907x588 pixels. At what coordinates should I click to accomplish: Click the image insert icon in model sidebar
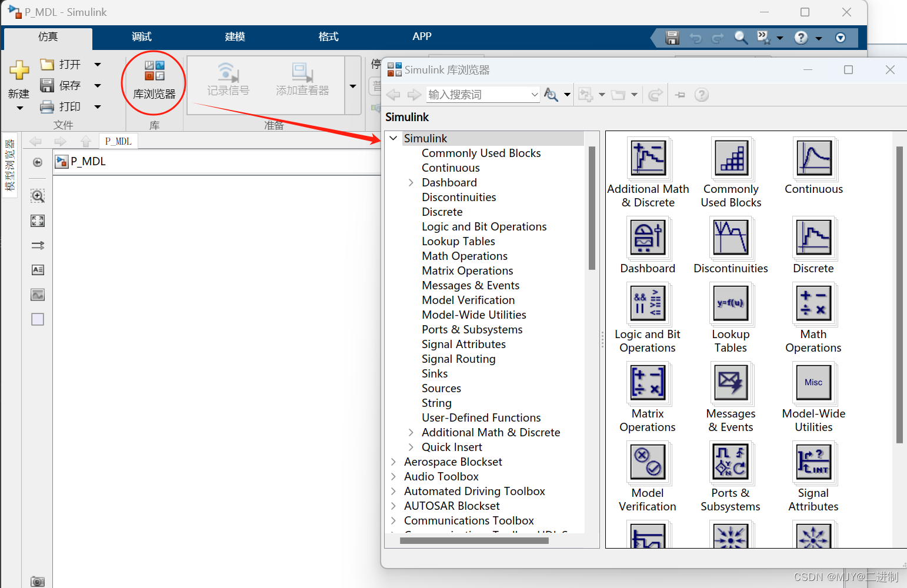[x=38, y=295]
